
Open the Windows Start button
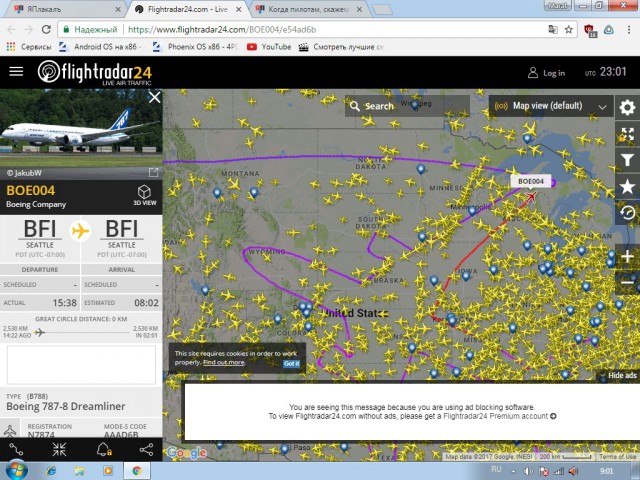tap(15, 471)
